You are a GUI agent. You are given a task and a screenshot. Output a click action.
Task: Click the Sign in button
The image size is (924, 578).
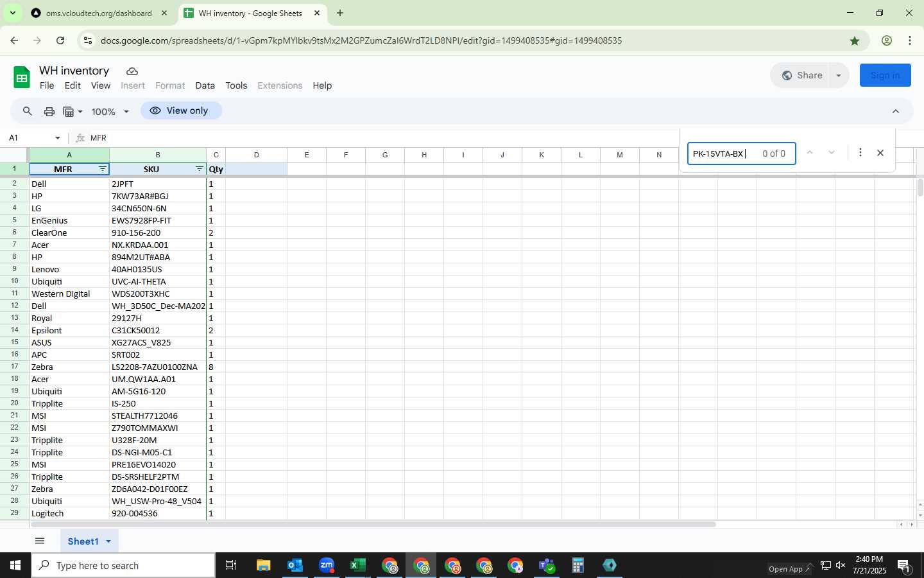pos(885,75)
